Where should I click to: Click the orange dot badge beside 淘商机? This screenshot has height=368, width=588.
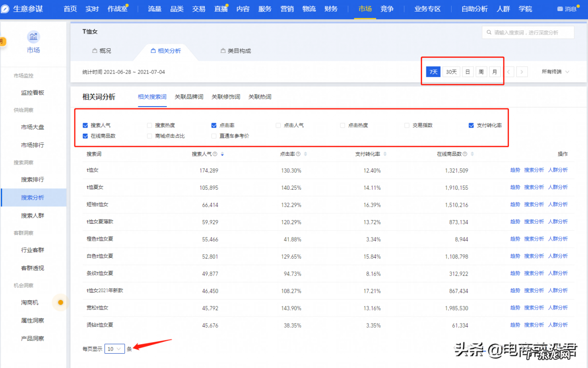coord(60,302)
